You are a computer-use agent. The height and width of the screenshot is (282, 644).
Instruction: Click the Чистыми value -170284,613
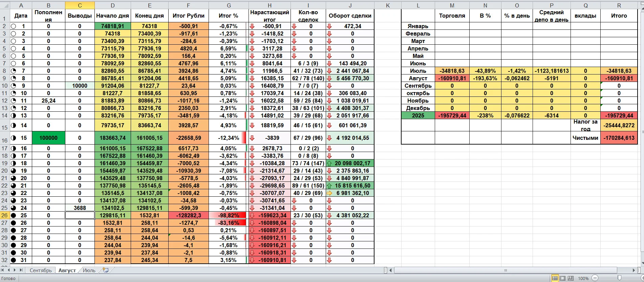(x=619, y=138)
